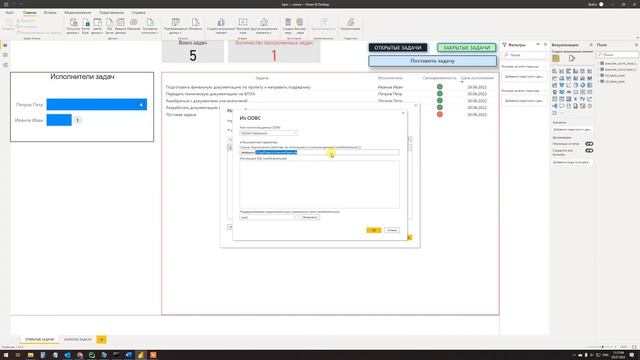Pick the Python visual icon

[x=582, y=99]
